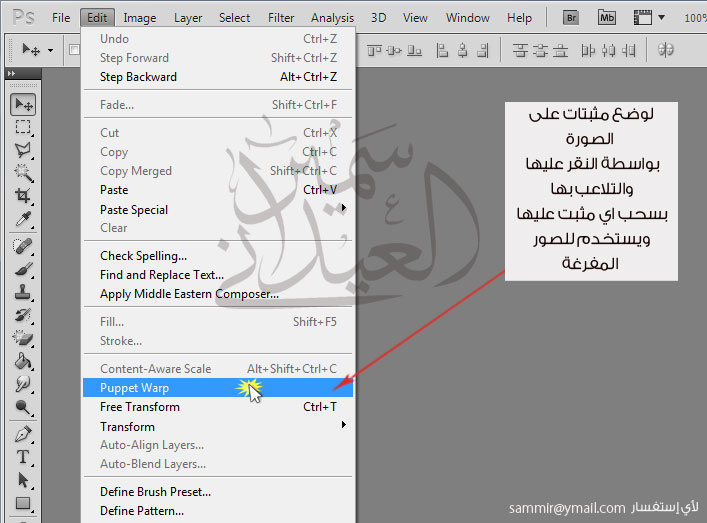Screen dimensions: 707x523
Task: Open the Layer menu
Action: [188, 18]
